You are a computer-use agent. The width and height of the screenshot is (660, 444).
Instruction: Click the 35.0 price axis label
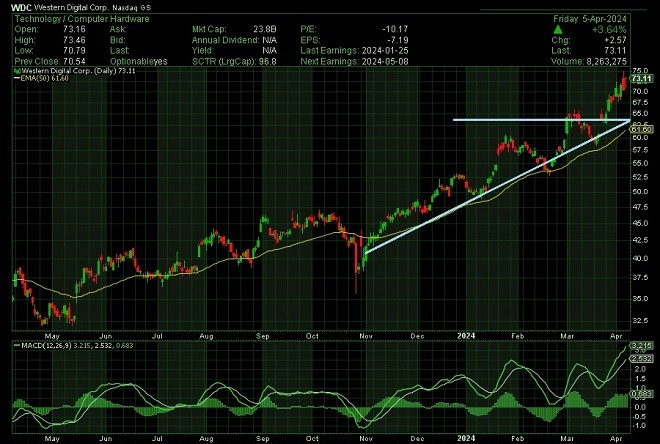[640, 299]
